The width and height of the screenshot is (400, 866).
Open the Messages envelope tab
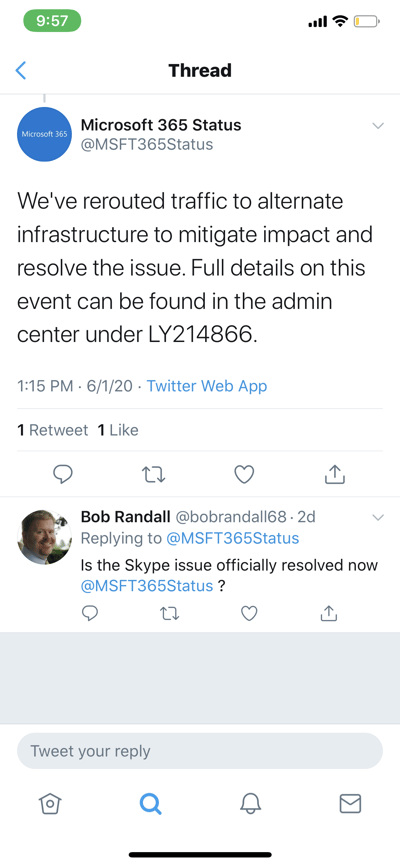(350, 804)
